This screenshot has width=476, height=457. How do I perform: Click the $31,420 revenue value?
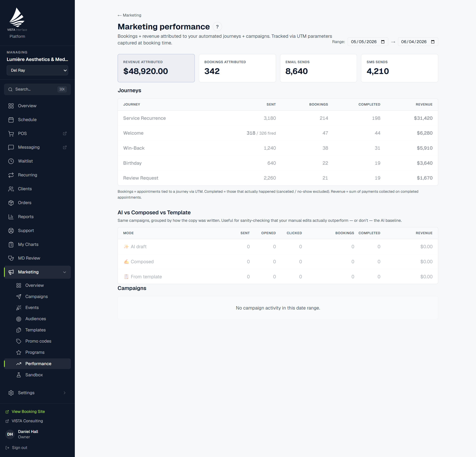pyautogui.click(x=423, y=118)
